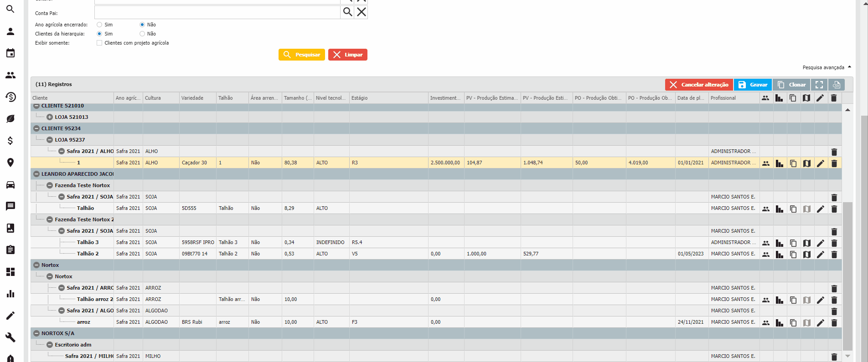Open map for Caçador 30 row
The image size is (868, 362).
click(x=807, y=163)
